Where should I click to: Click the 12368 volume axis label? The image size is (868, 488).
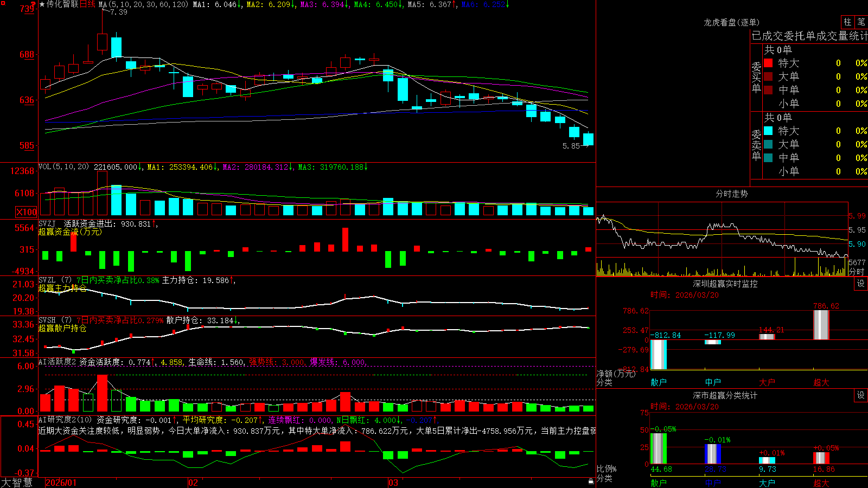(x=22, y=171)
